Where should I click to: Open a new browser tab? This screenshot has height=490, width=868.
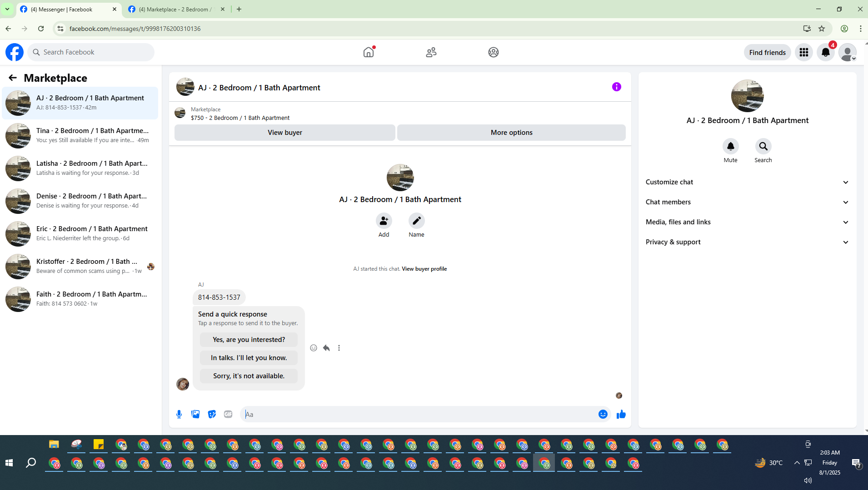tap(239, 9)
